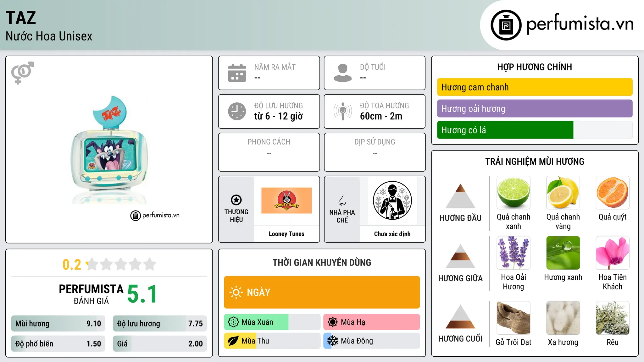The width and height of the screenshot is (644, 362).
Task: Click the Hương Đầu pyramid icon
Action: (460, 196)
